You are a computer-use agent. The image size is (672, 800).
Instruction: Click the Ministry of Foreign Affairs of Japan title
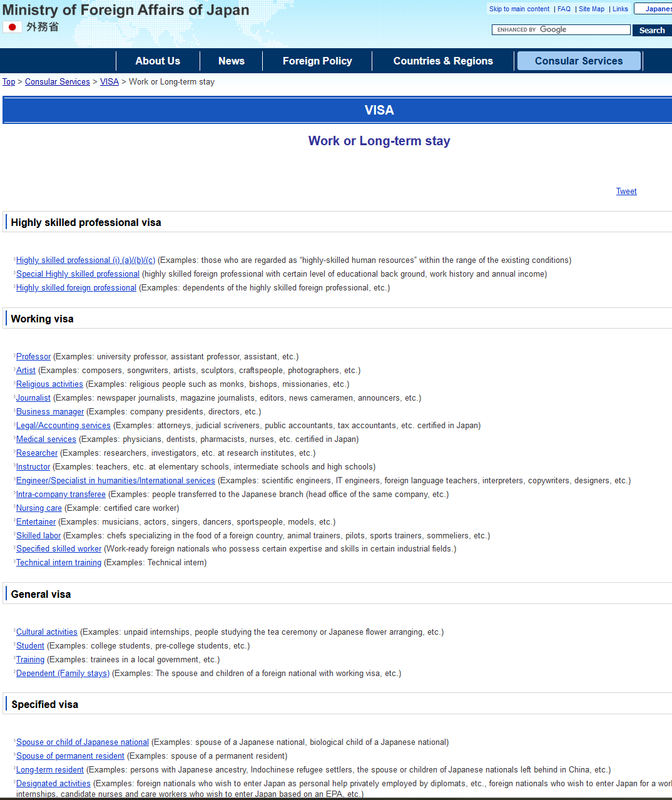click(126, 10)
